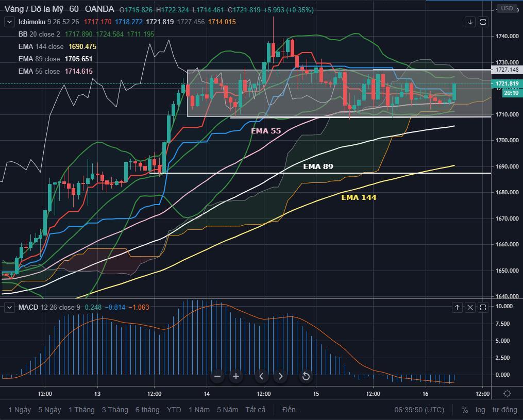Click the USD currency label
The image size is (523, 420).
[x=507, y=8]
